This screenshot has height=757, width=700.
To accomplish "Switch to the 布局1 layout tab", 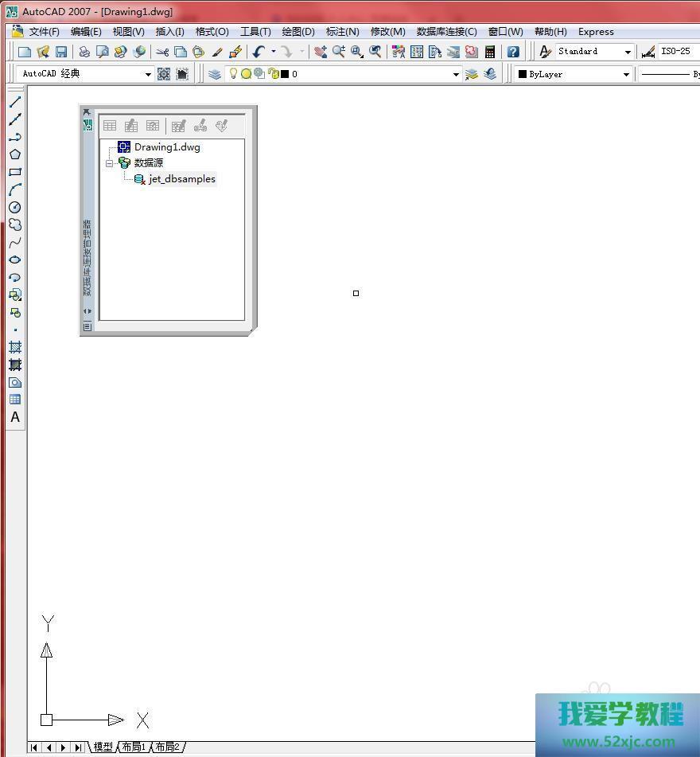I will point(133,747).
